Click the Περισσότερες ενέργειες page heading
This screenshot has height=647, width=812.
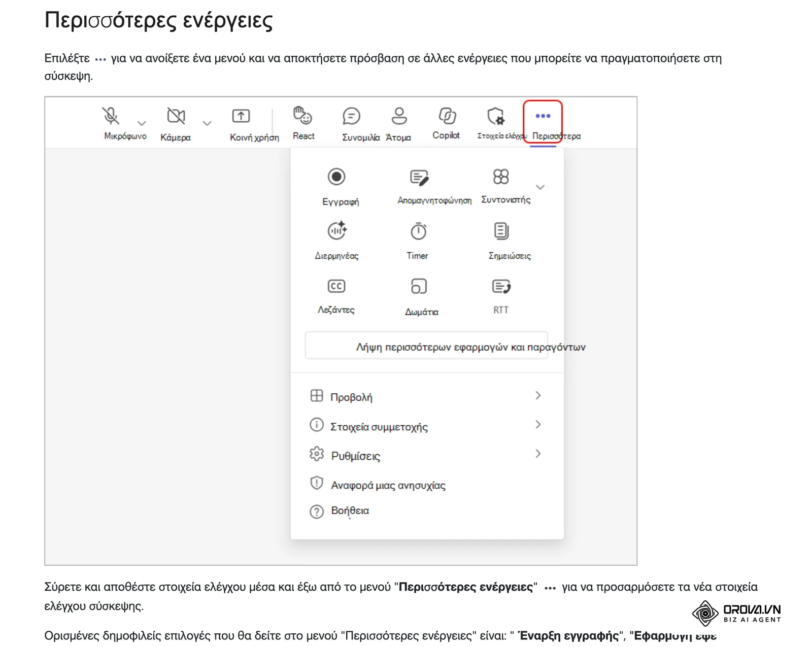pos(159,20)
